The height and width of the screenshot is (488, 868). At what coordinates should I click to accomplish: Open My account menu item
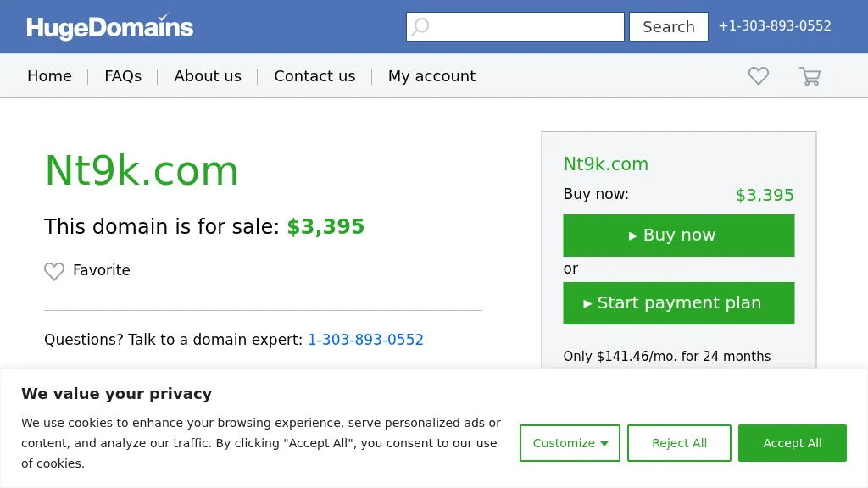431,75
